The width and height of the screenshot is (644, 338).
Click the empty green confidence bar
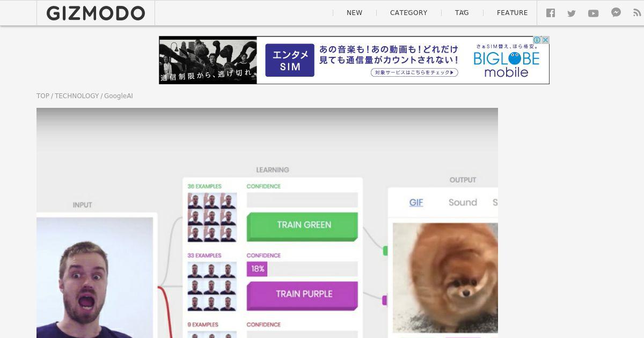tap(302, 200)
